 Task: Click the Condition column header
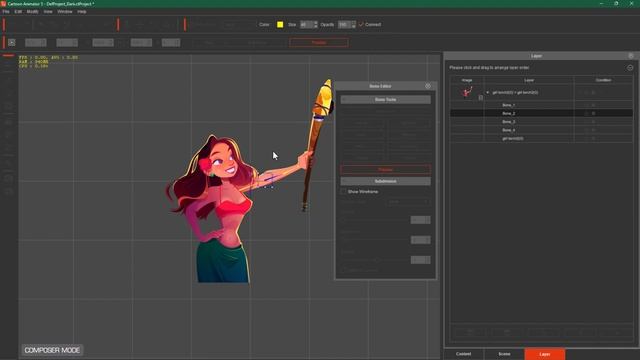click(x=603, y=80)
